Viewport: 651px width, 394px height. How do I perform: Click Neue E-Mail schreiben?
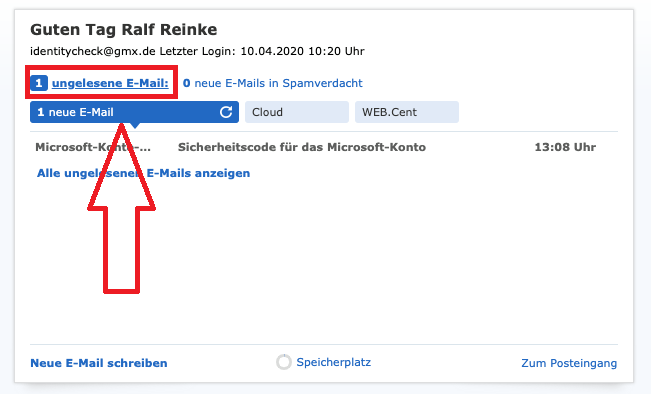[x=99, y=363]
